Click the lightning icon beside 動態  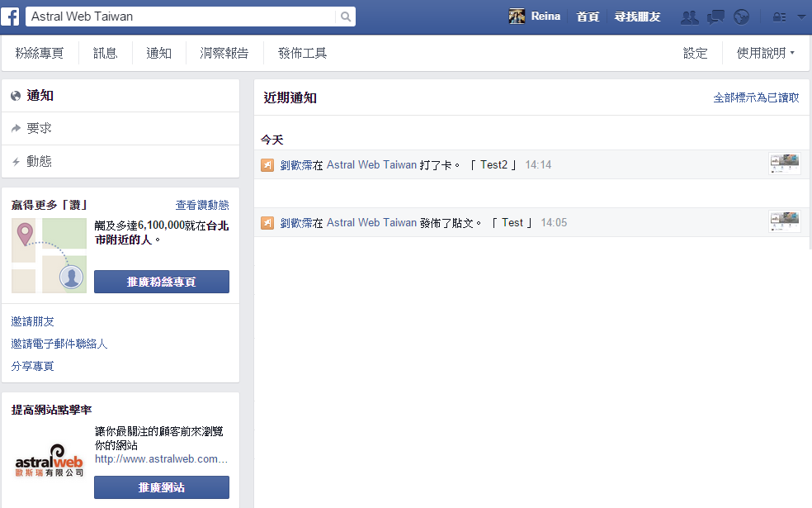point(16,162)
